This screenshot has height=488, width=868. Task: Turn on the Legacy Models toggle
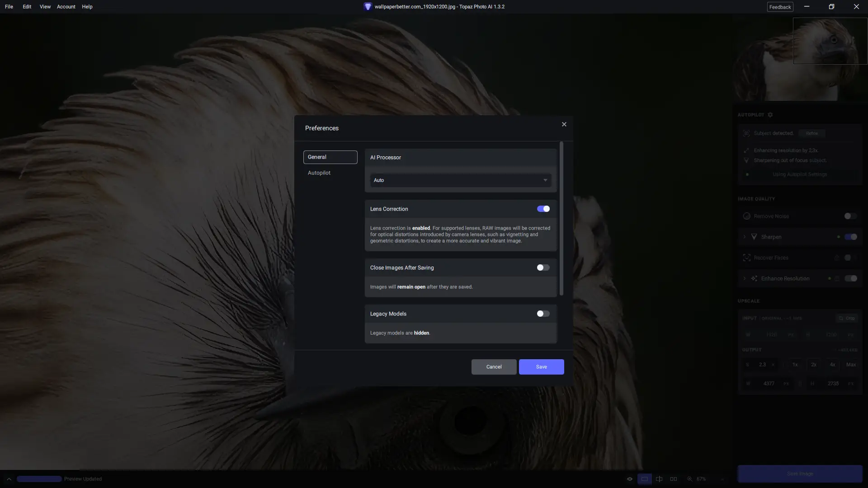[x=543, y=314]
